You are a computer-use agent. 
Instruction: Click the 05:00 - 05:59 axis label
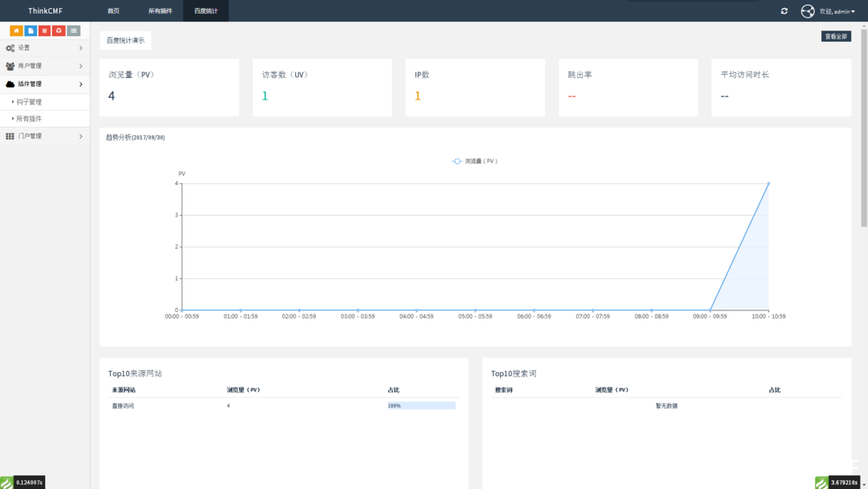[x=475, y=317]
